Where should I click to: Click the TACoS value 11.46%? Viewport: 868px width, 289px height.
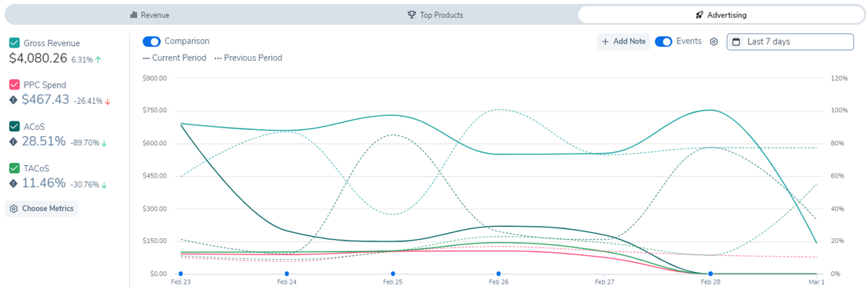[44, 183]
